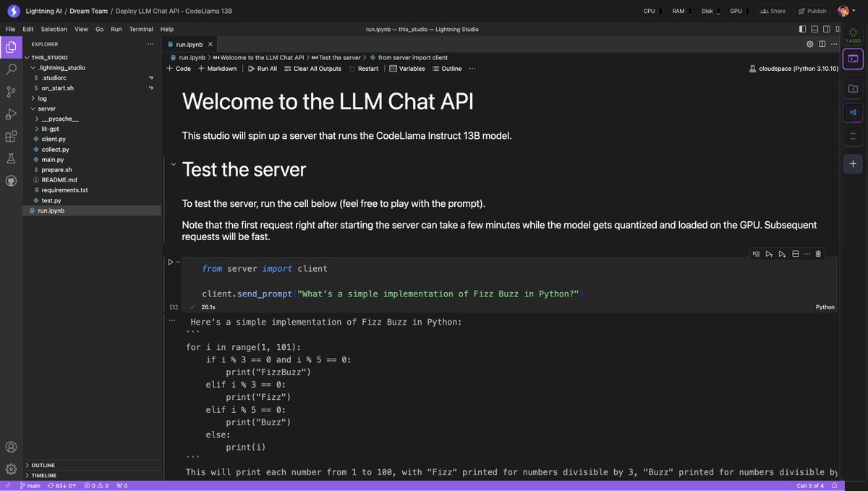Collapse the Test the server section
The height and width of the screenshot is (491, 868).
click(173, 165)
